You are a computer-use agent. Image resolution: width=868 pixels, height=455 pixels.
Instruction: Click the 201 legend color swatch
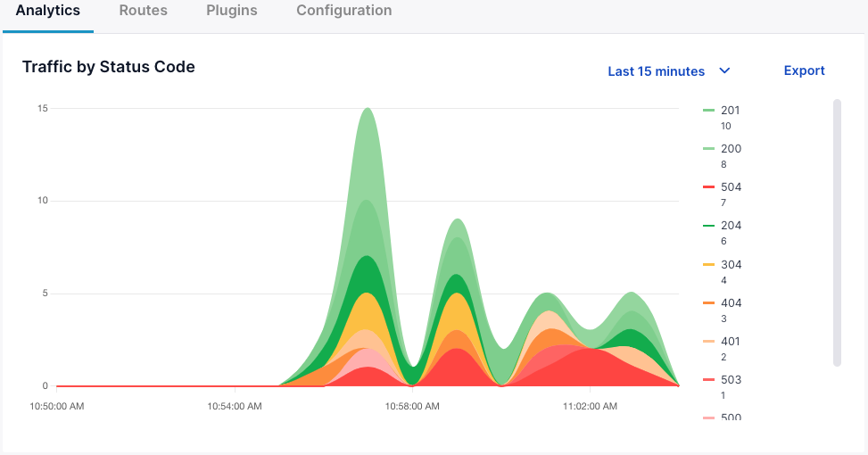coord(708,110)
